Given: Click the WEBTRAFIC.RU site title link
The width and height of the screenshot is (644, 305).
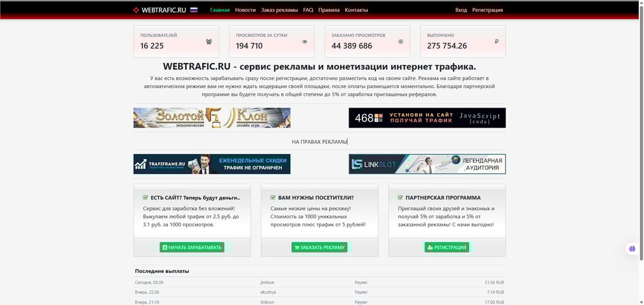Looking at the screenshot, I should click(164, 10).
